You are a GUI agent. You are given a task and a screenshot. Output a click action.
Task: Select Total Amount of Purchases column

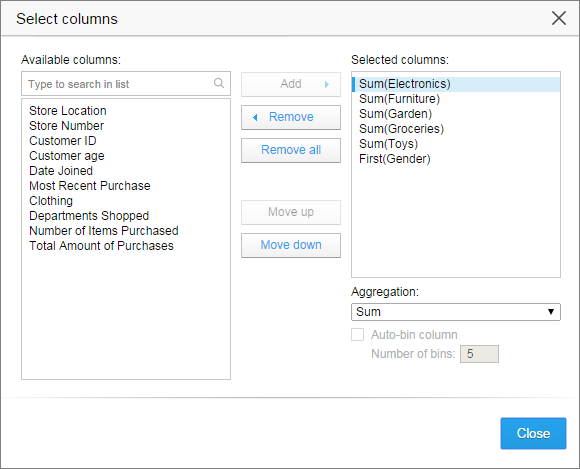coord(101,246)
